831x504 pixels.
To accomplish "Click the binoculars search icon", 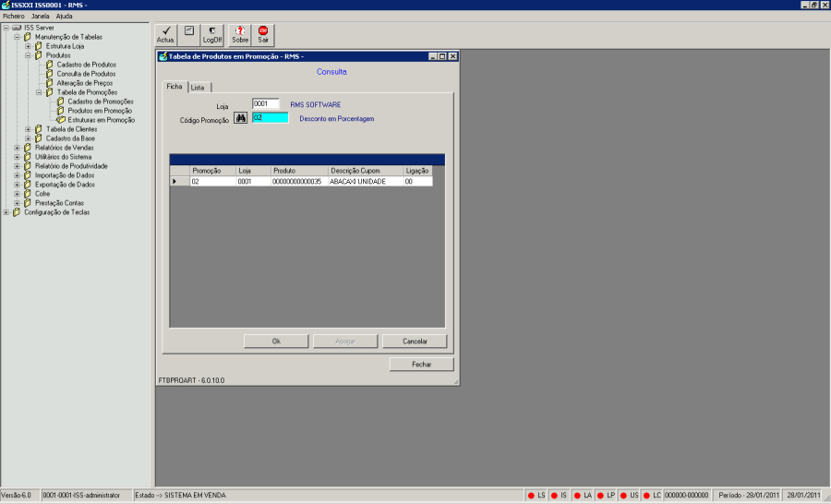I will pos(241,117).
